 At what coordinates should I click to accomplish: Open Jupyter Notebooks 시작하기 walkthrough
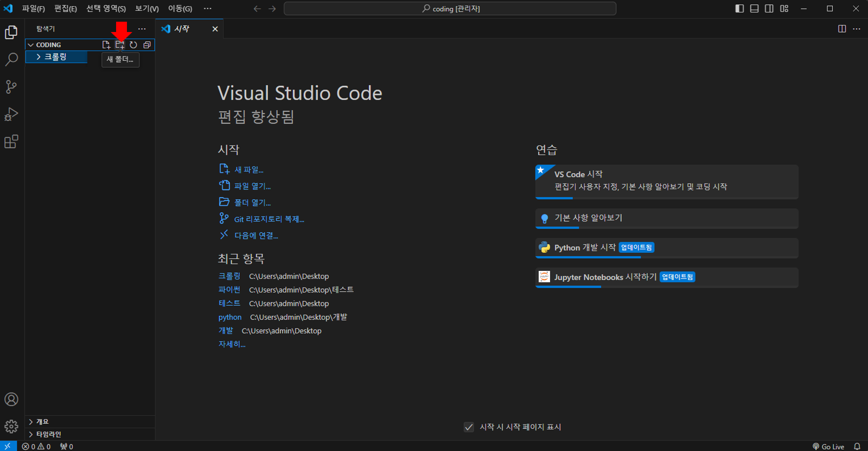coord(667,277)
